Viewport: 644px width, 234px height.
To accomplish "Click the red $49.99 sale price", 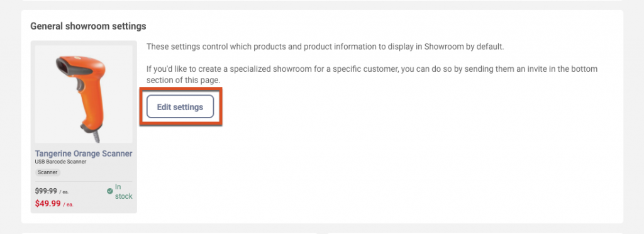I will click(48, 203).
